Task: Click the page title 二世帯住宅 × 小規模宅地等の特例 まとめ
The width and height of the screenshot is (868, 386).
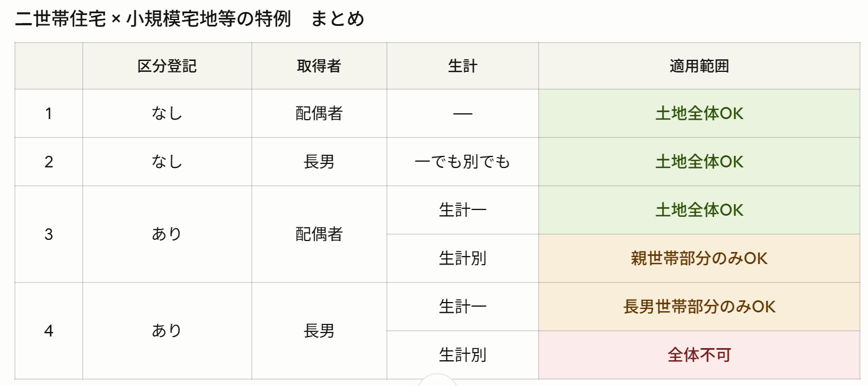Action: 190,19
